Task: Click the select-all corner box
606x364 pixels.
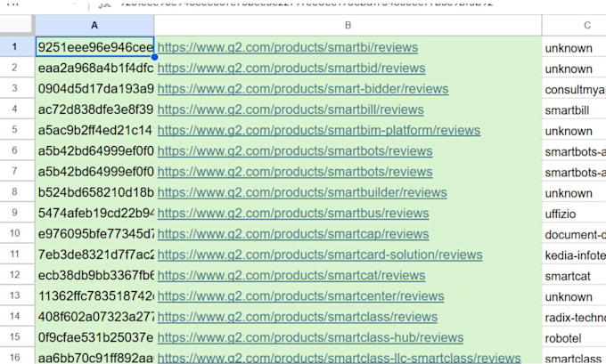Action: click(16, 25)
